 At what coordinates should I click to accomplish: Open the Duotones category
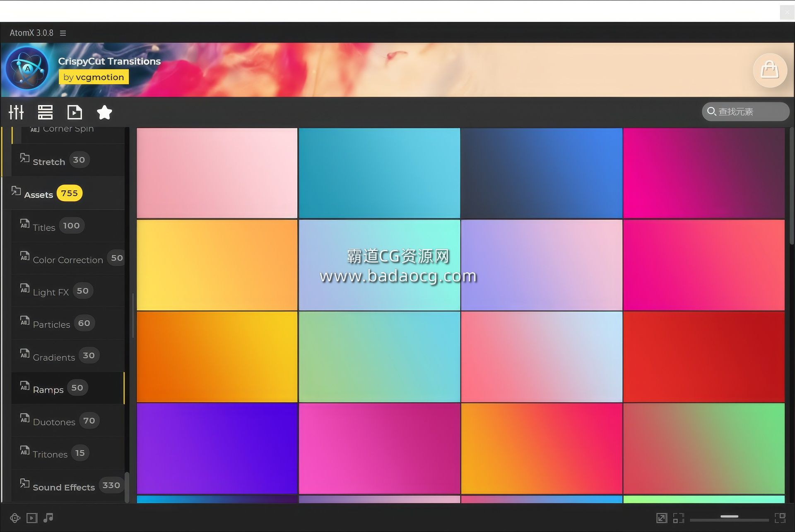pos(68,421)
